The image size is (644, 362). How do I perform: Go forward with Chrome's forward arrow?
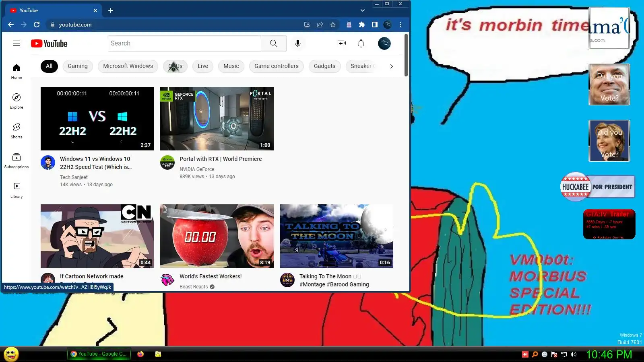click(x=24, y=25)
